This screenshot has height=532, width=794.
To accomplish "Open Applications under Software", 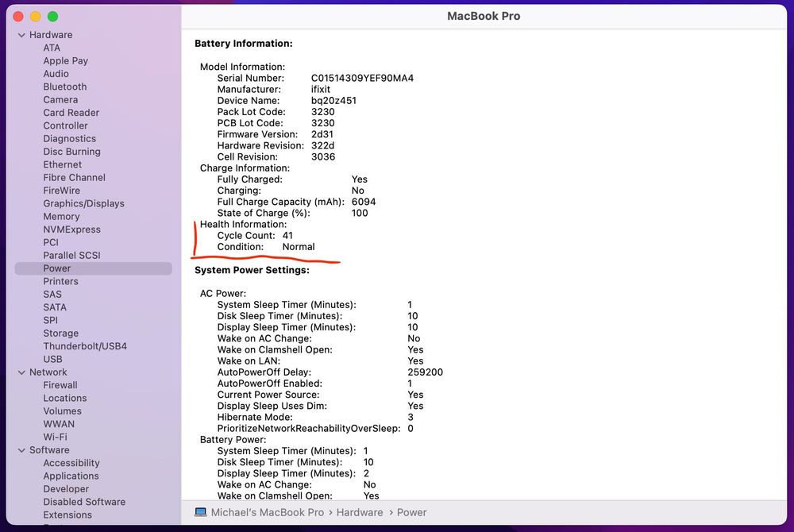I will (x=71, y=476).
